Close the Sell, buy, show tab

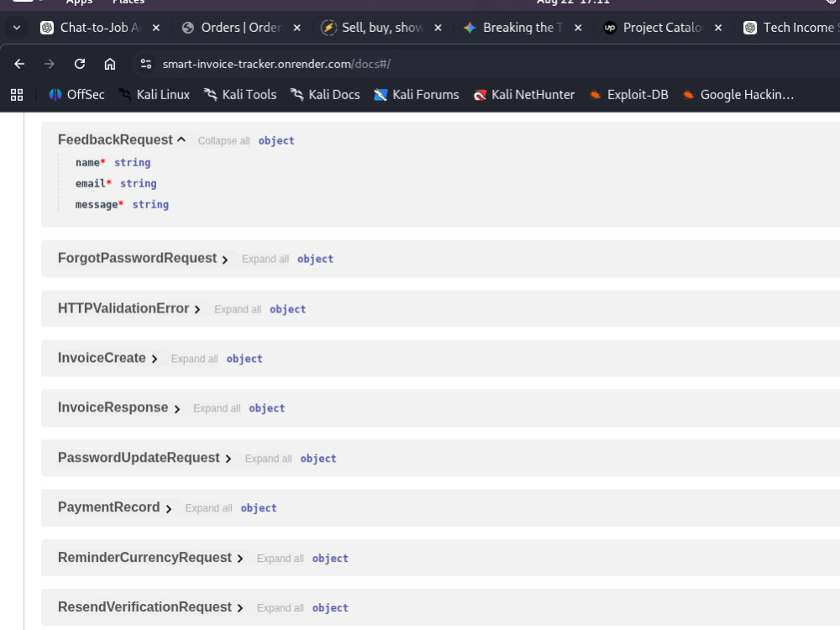438,28
